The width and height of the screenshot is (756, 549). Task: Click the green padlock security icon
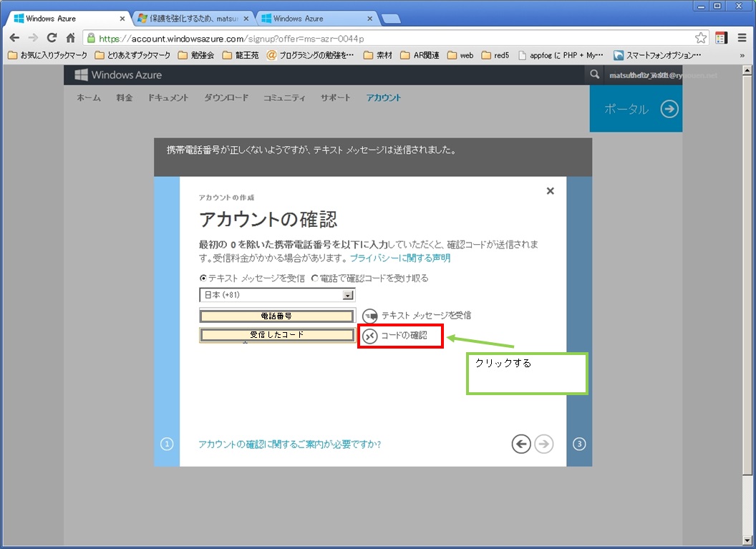coord(91,38)
